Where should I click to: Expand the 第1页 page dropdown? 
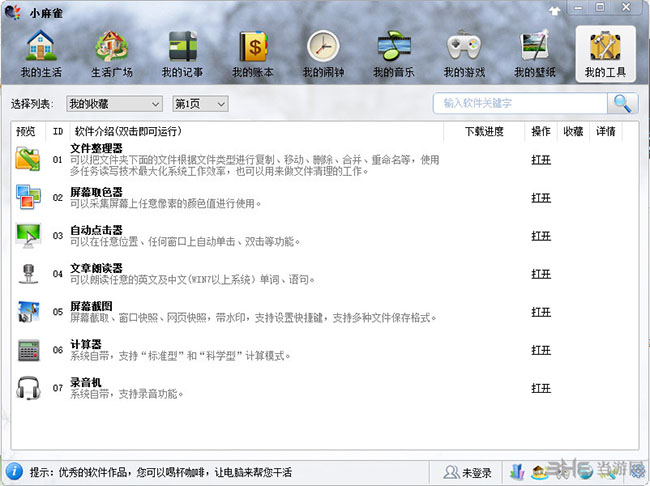200,104
